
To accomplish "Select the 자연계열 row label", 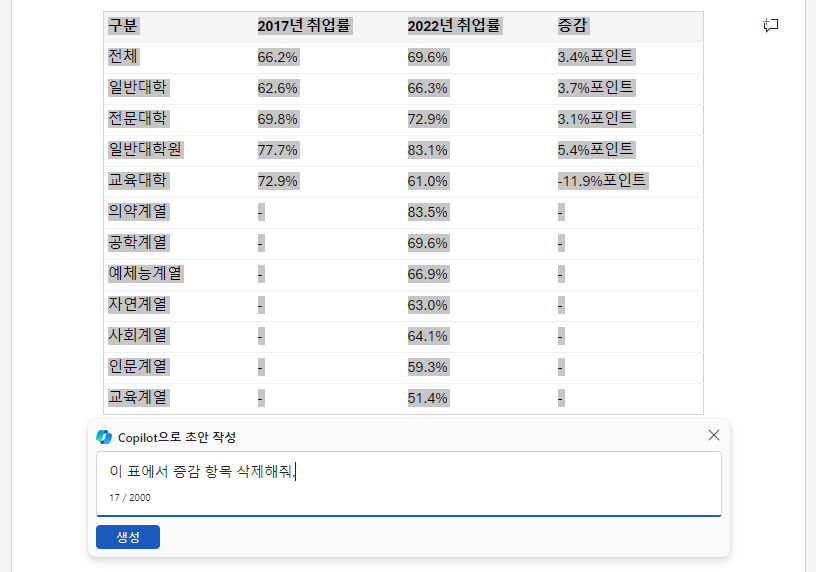I will (138, 304).
